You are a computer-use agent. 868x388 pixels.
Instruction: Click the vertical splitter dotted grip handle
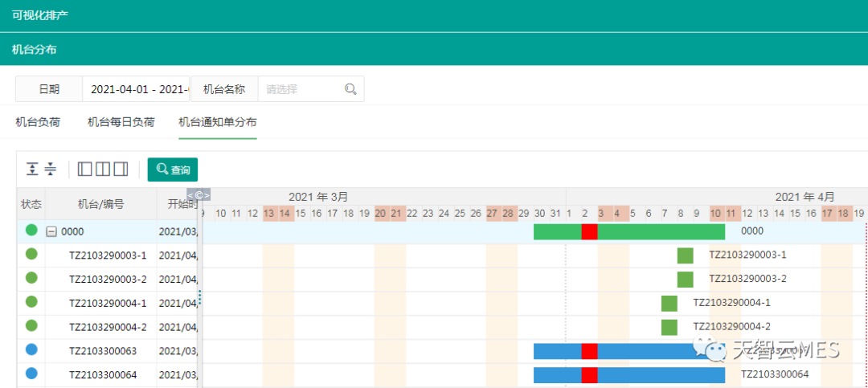[200, 298]
